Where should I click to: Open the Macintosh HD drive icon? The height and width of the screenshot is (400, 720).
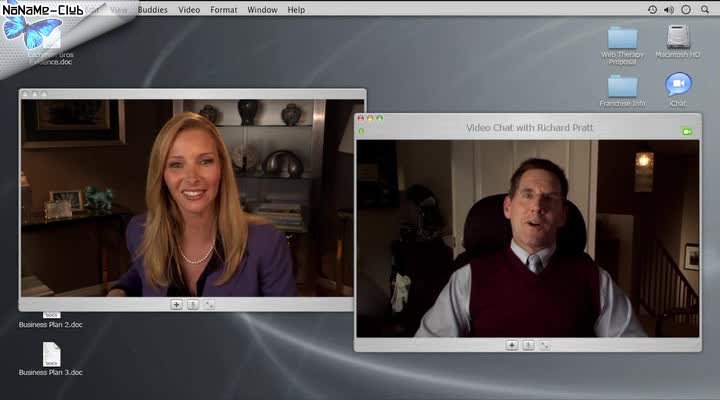point(678,37)
